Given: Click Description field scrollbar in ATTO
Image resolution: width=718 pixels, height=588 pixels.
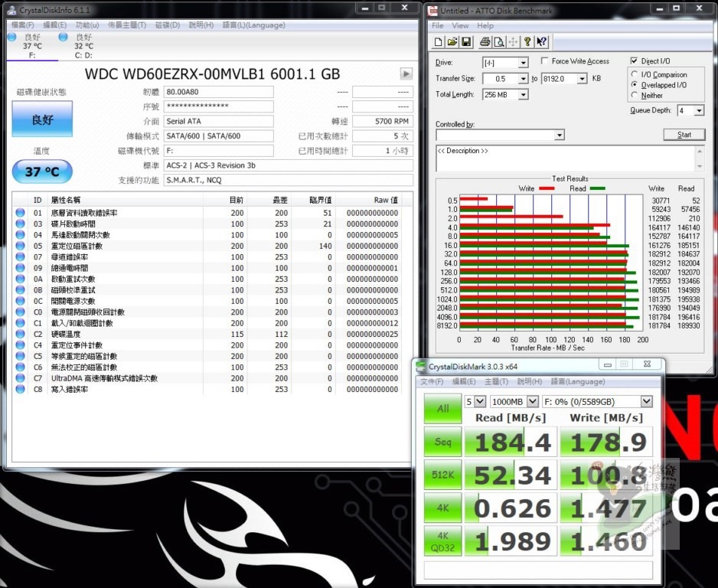Looking at the screenshot, I should (699, 158).
